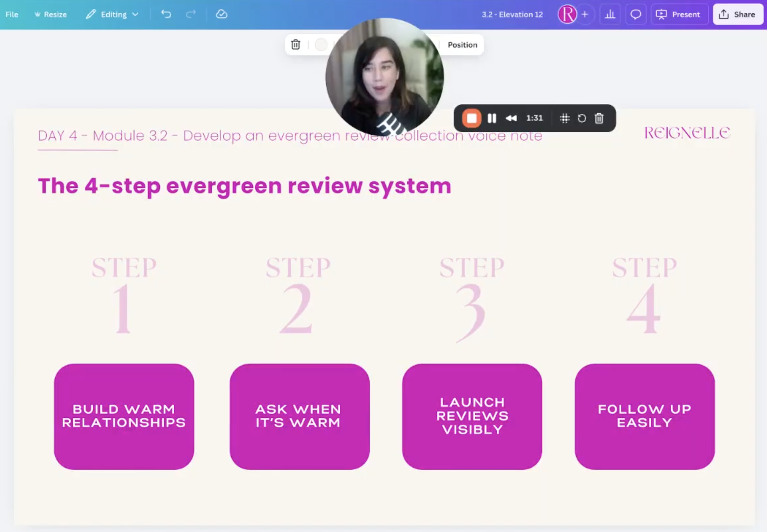Rewind the recording
The width and height of the screenshot is (767, 532).
[x=511, y=118]
